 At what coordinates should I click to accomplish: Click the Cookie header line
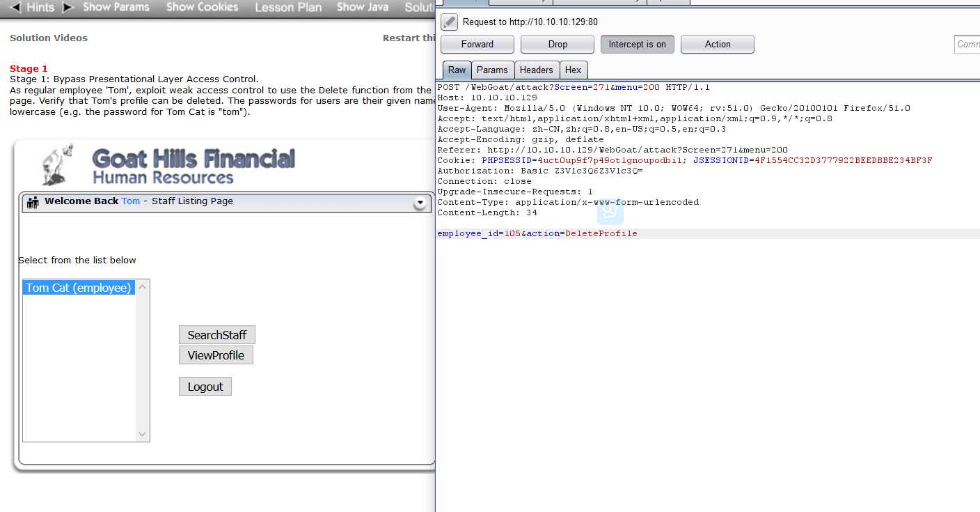click(x=685, y=161)
